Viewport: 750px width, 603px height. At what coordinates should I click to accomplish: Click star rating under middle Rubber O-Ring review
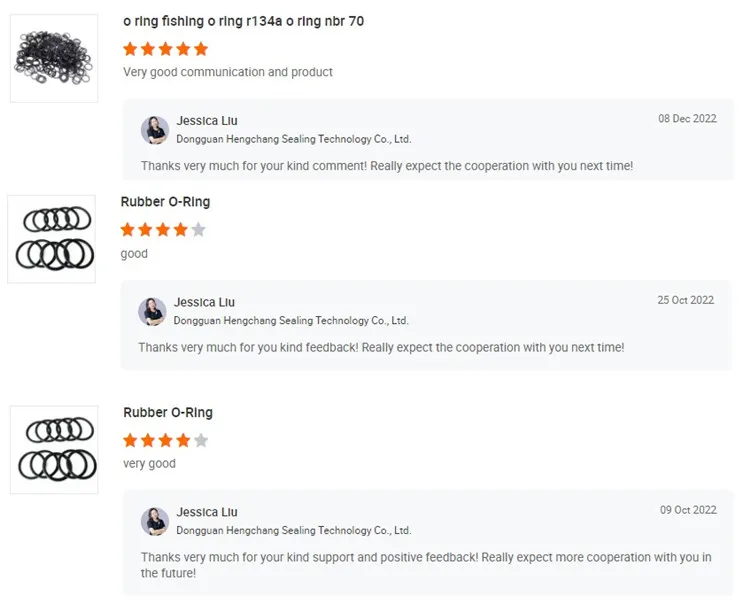point(162,230)
